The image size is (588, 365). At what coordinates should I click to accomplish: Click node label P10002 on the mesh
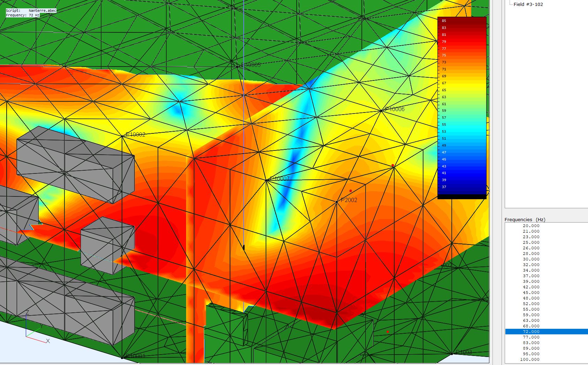click(135, 134)
